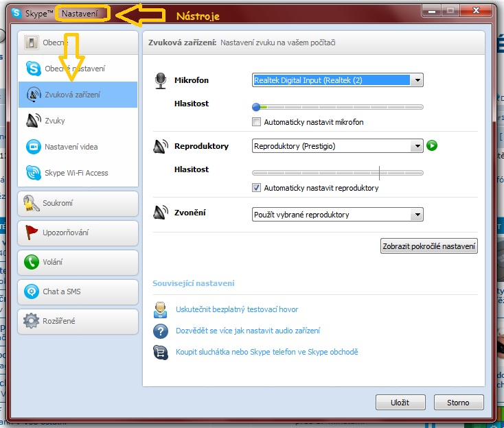The width and height of the screenshot is (504, 428).
Task: Click the Storno button
Action: click(x=459, y=403)
